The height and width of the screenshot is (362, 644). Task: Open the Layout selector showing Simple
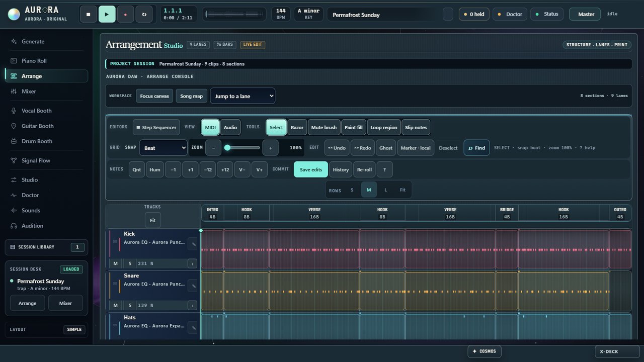tap(74, 330)
